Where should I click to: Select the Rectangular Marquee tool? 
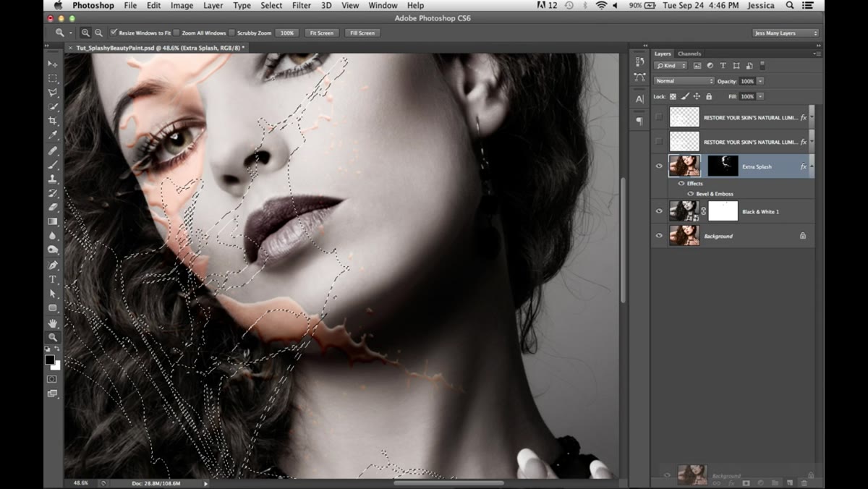coord(53,78)
